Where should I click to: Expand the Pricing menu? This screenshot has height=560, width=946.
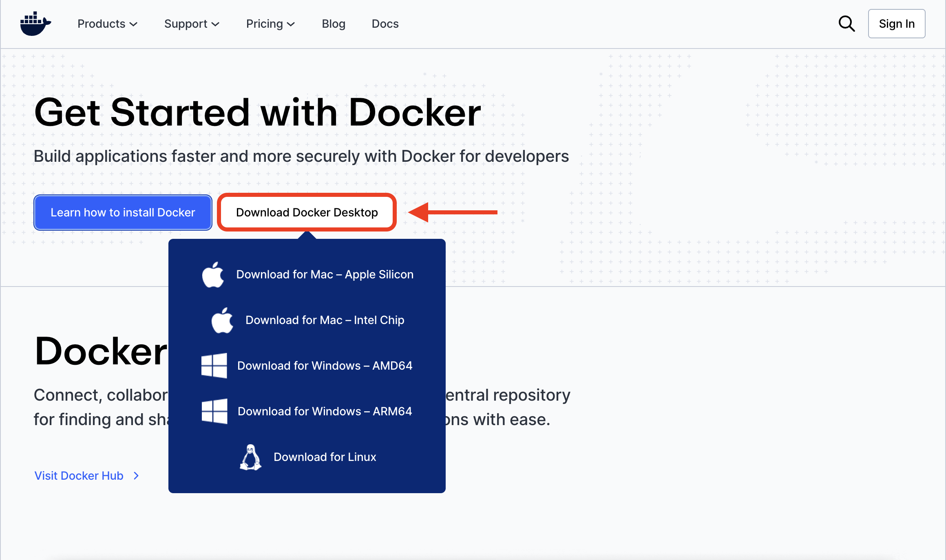[270, 24]
